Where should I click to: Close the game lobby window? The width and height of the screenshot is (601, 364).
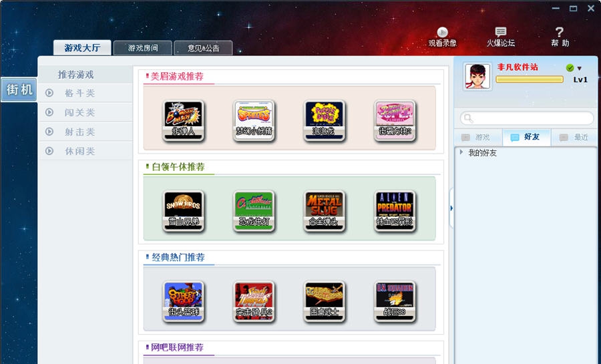[591, 8]
